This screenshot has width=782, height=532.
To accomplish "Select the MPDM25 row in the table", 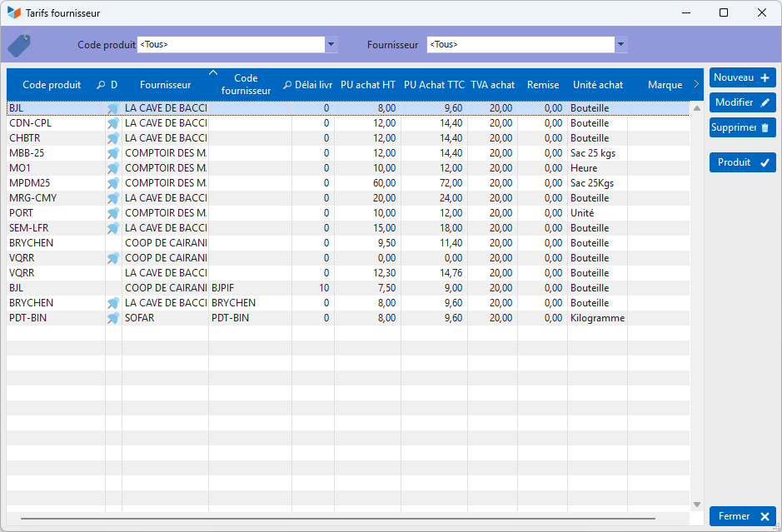I will tap(50, 183).
